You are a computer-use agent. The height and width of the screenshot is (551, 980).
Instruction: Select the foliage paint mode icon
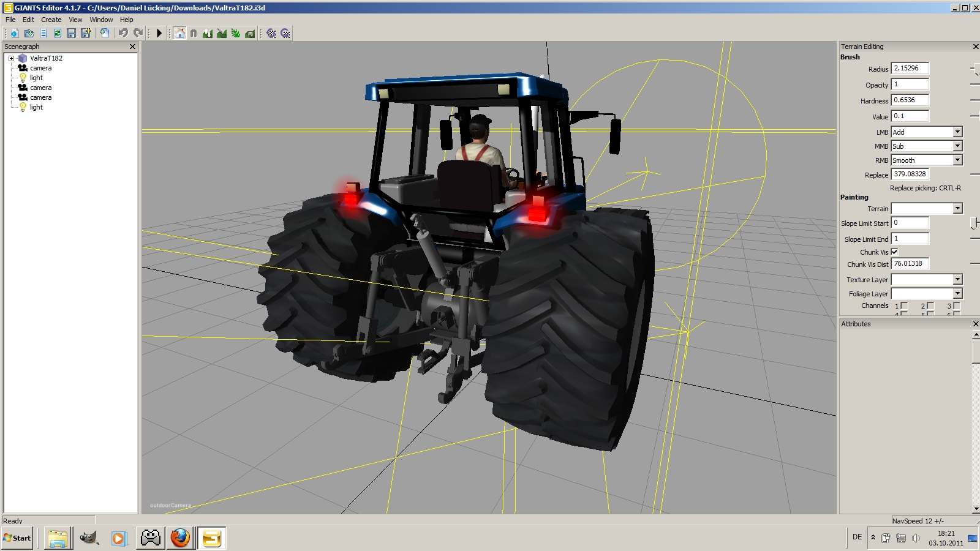pos(236,33)
